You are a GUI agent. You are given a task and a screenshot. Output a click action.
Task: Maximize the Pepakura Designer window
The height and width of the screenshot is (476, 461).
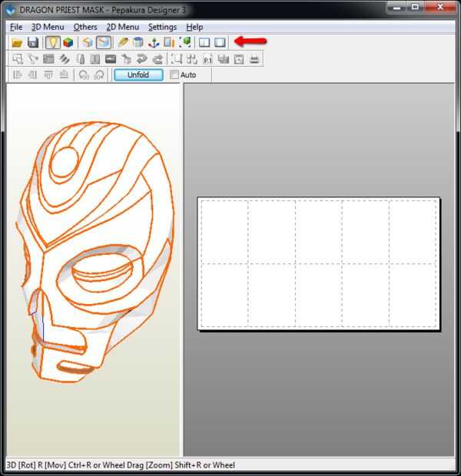[415, 7]
